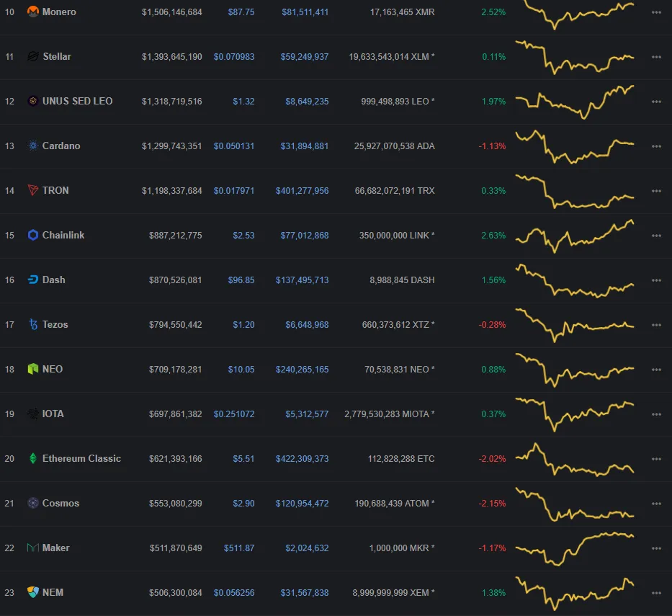Click the Ethereum Classic diamond icon

[x=33, y=458]
